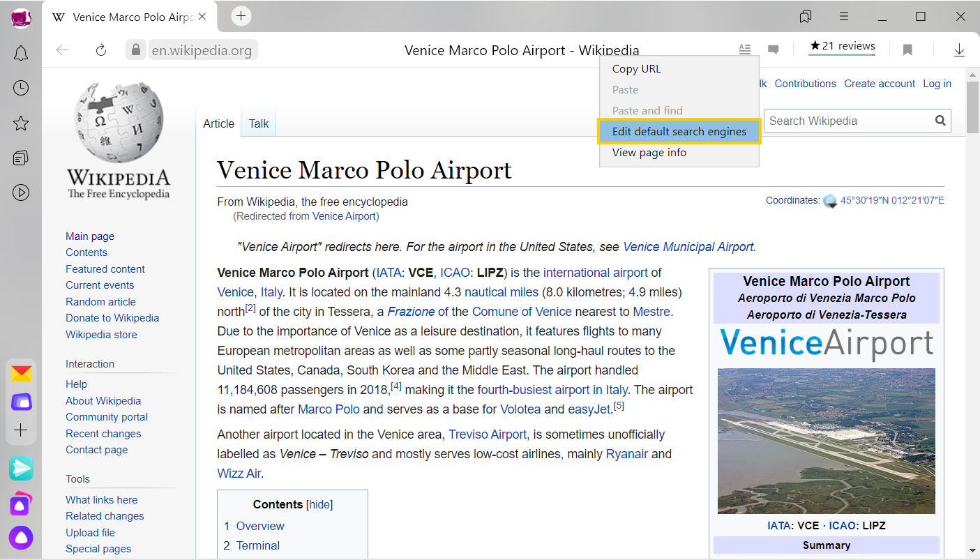Open browsing history clock icon
Image resolution: width=980 pixels, height=560 pixels.
[21, 88]
